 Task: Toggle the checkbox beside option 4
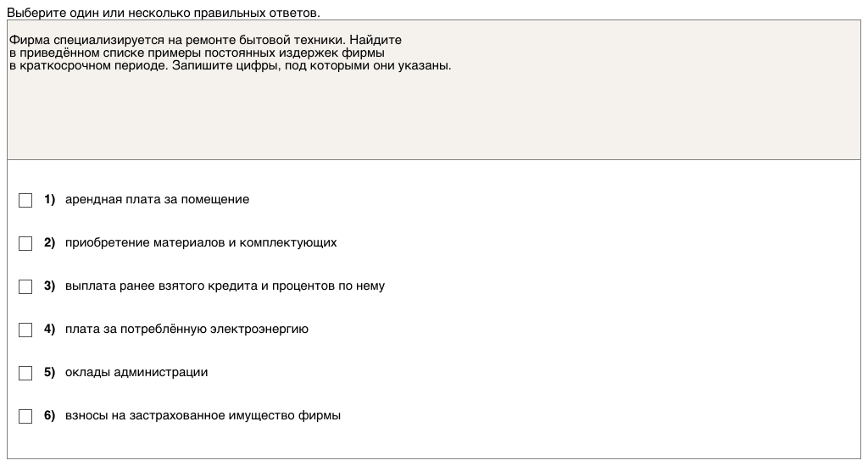(25, 330)
